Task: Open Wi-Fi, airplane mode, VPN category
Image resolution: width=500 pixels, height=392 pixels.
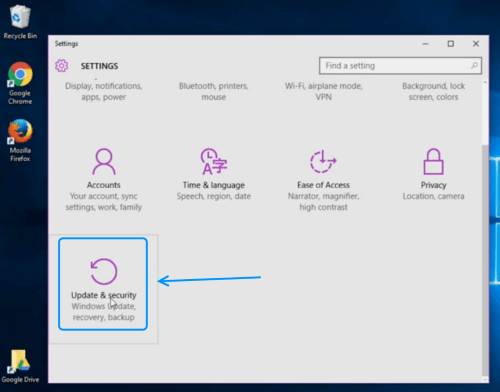Action: point(323,91)
